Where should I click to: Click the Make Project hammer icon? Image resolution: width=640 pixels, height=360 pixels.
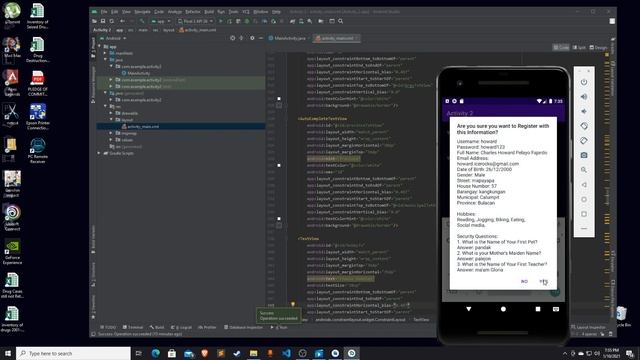click(x=142, y=21)
